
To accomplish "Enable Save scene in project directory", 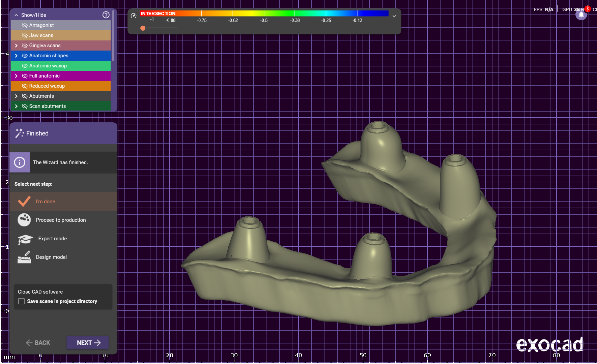I will (22, 301).
